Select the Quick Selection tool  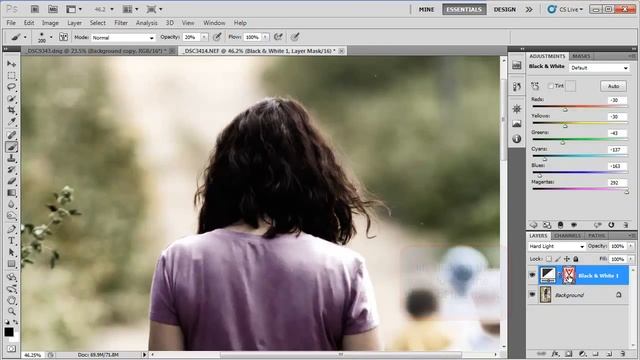click(11, 99)
